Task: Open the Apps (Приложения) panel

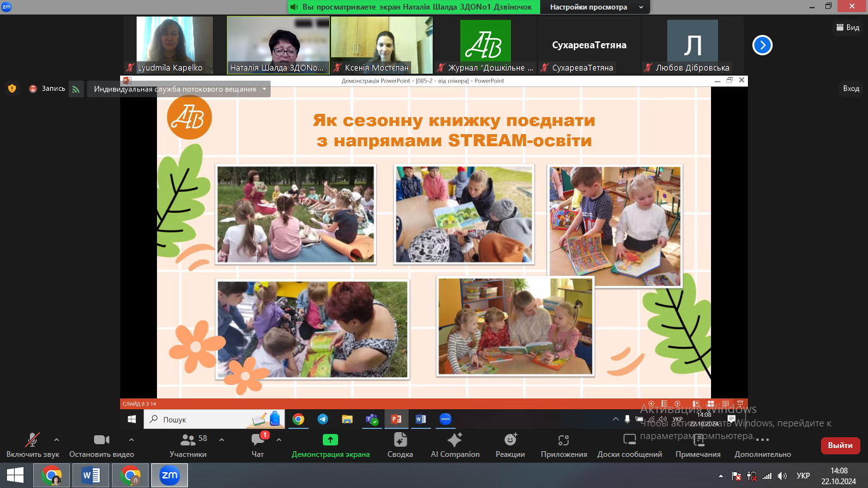Action: tap(564, 440)
